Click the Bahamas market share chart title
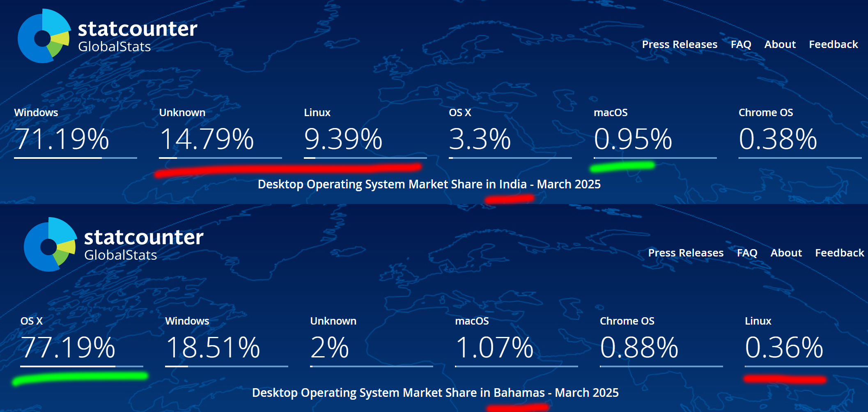The width and height of the screenshot is (868, 412). click(435, 393)
